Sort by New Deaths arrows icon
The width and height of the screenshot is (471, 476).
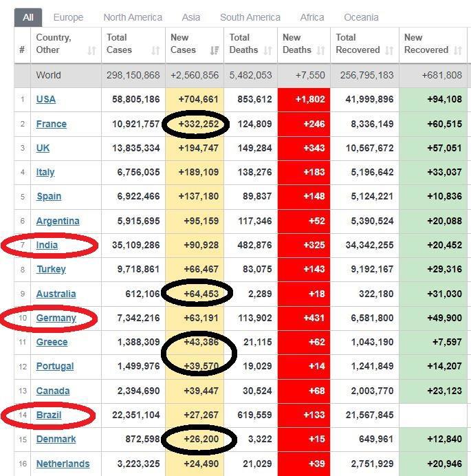(x=320, y=50)
